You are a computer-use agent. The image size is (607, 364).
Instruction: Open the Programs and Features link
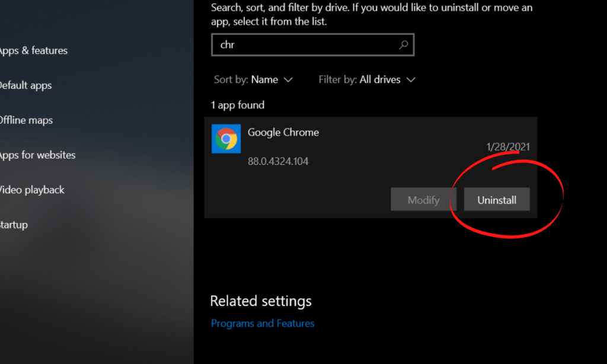(263, 324)
